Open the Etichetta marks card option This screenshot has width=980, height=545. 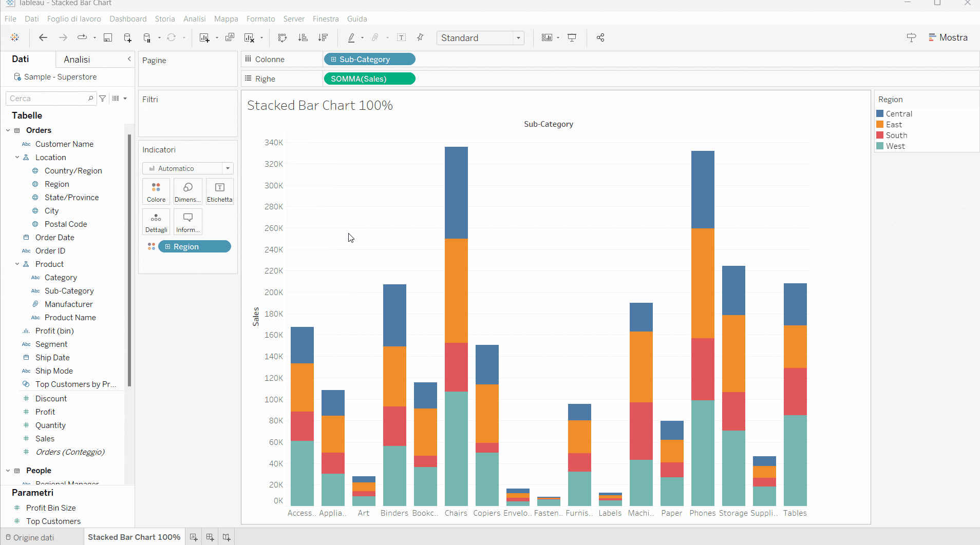219,191
